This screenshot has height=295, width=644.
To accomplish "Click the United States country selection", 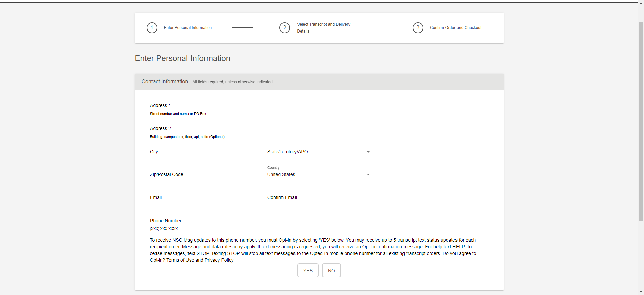I will [x=281, y=175].
